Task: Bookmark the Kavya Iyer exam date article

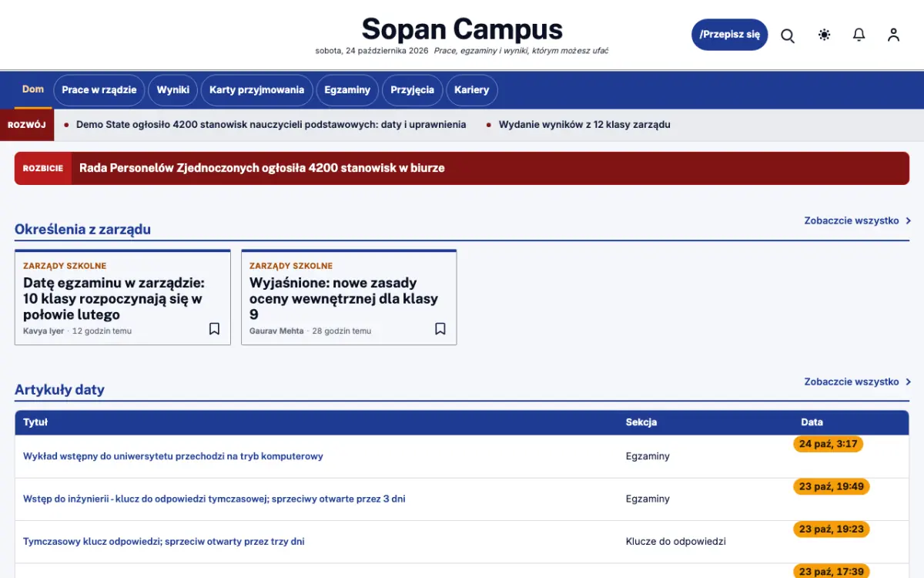Action: coord(214,329)
